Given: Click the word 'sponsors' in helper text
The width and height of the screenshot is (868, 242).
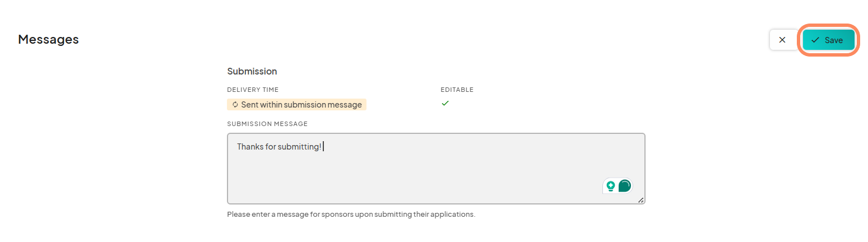Looking at the screenshot, I should click(x=337, y=215).
